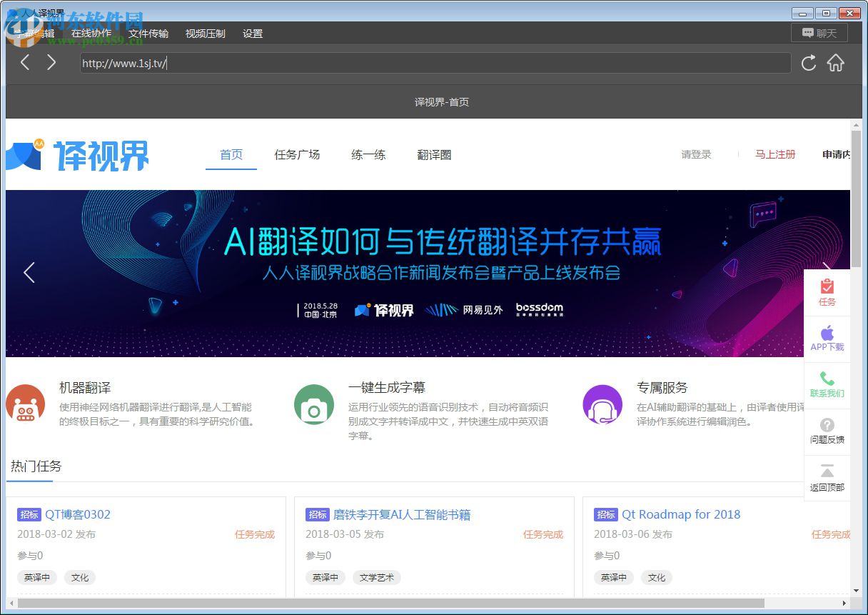
Task: Click the vertical scrollbar up arrow
Action: 856,125
